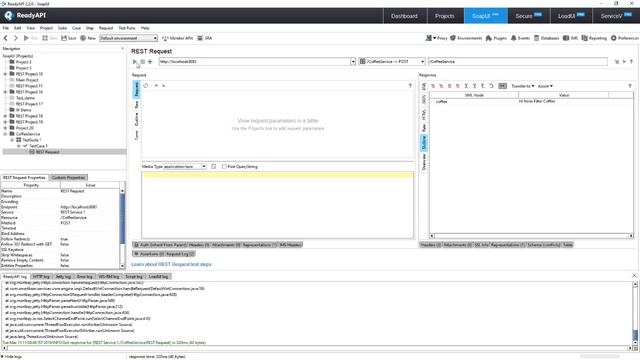
Task: Select TestCase 1 in navigator tree
Action: click(x=38, y=146)
